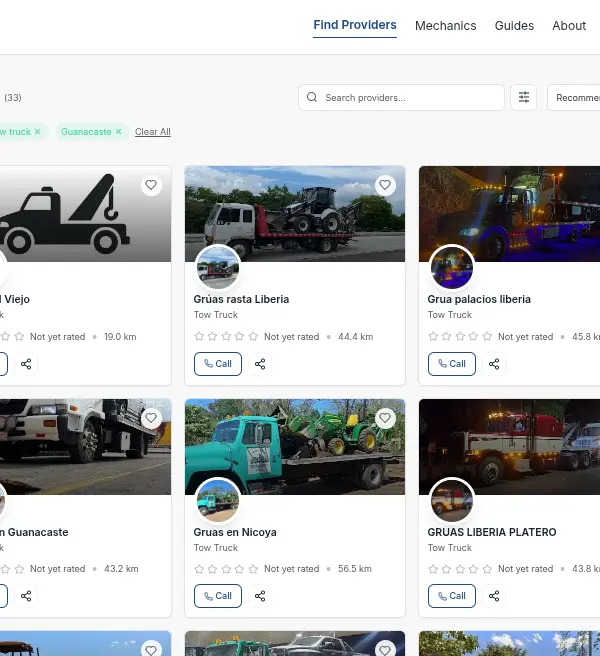Image resolution: width=600 pixels, height=656 pixels.
Task: Click the 56.5 km distance text
Action: click(354, 569)
